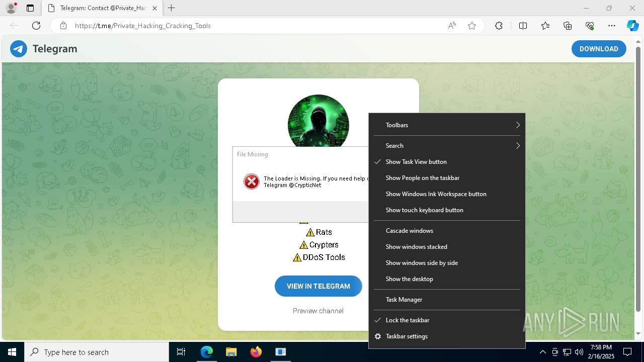Add this page to favorites star
This screenshot has width=644, height=362.
[472, 26]
